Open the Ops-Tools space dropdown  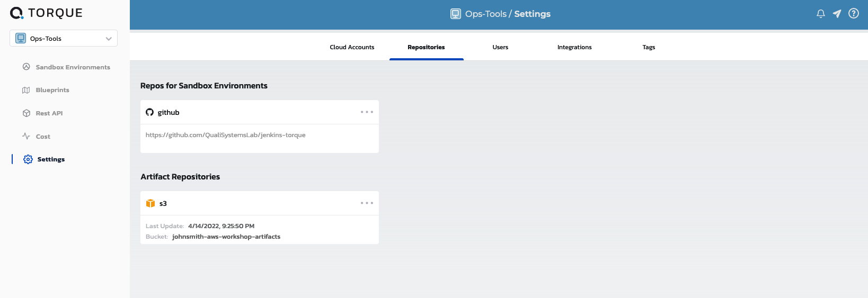pos(64,38)
